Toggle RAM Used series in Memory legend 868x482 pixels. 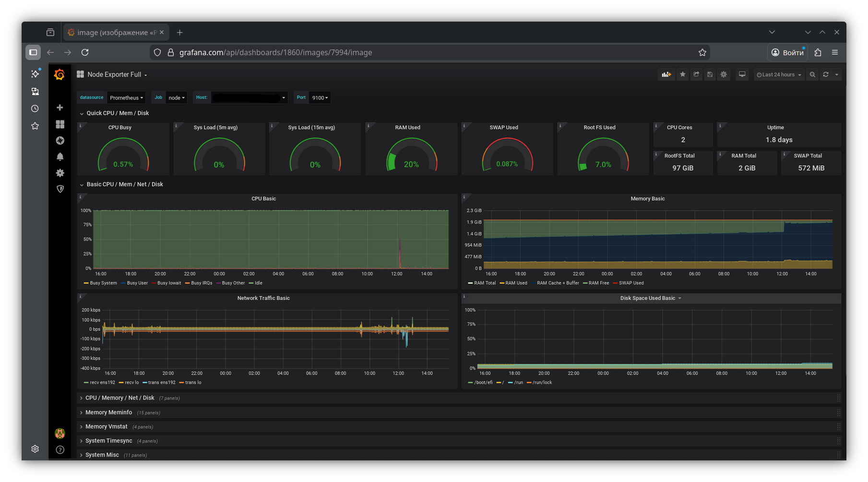(x=516, y=283)
